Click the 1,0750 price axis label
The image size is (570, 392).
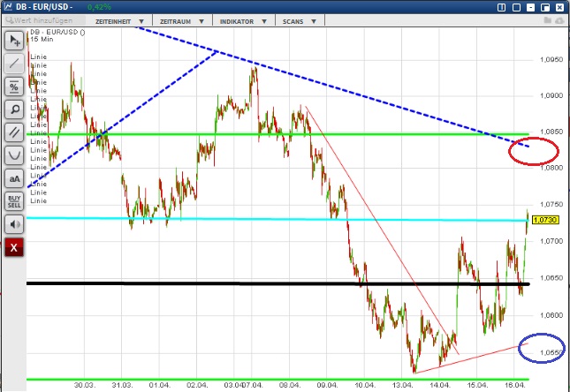(551, 205)
